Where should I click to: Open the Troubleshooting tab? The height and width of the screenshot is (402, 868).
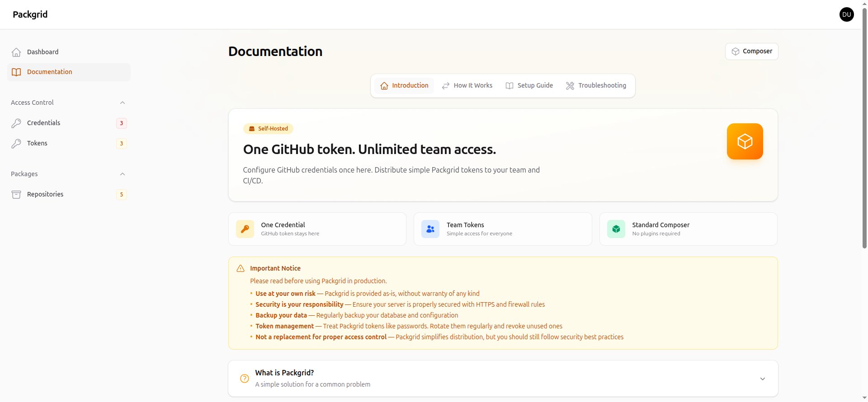click(x=596, y=86)
